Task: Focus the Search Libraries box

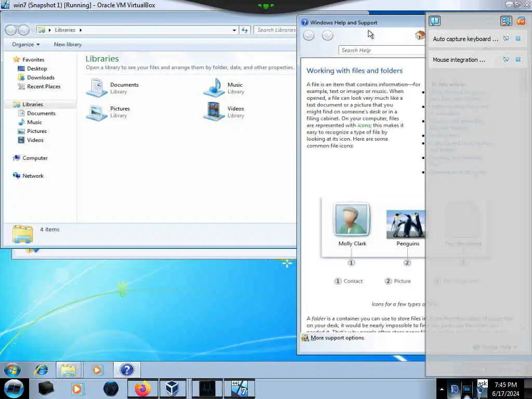Action: tap(275, 30)
